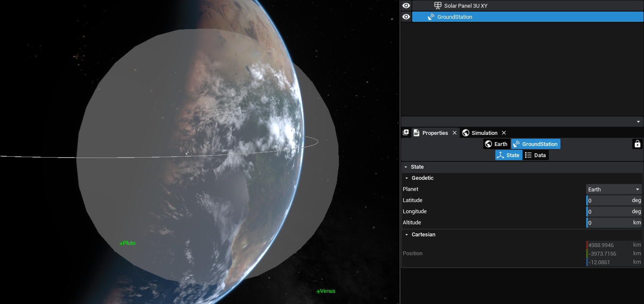The image size is (644, 304).
Task: Click the Simulation tab globe icon
Action: 466,133
